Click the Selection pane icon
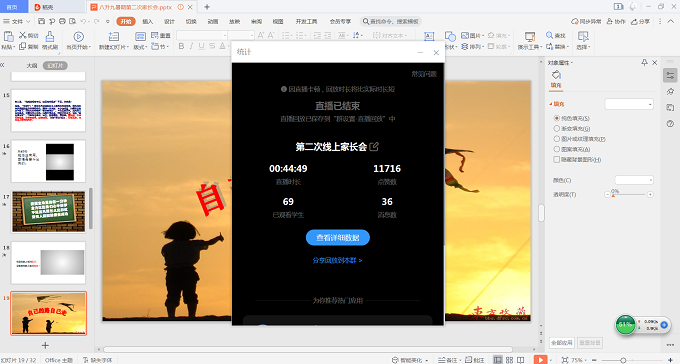This screenshot has width=680, height=364. click(x=583, y=36)
